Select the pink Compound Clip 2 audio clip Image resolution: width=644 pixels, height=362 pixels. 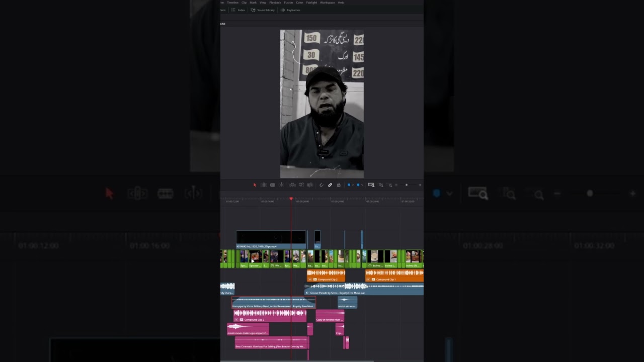point(270,316)
